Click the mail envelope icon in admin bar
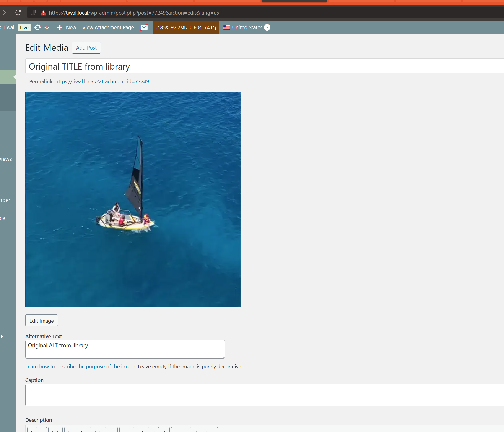This screenshot has width=504, height=432. point(144,28)
